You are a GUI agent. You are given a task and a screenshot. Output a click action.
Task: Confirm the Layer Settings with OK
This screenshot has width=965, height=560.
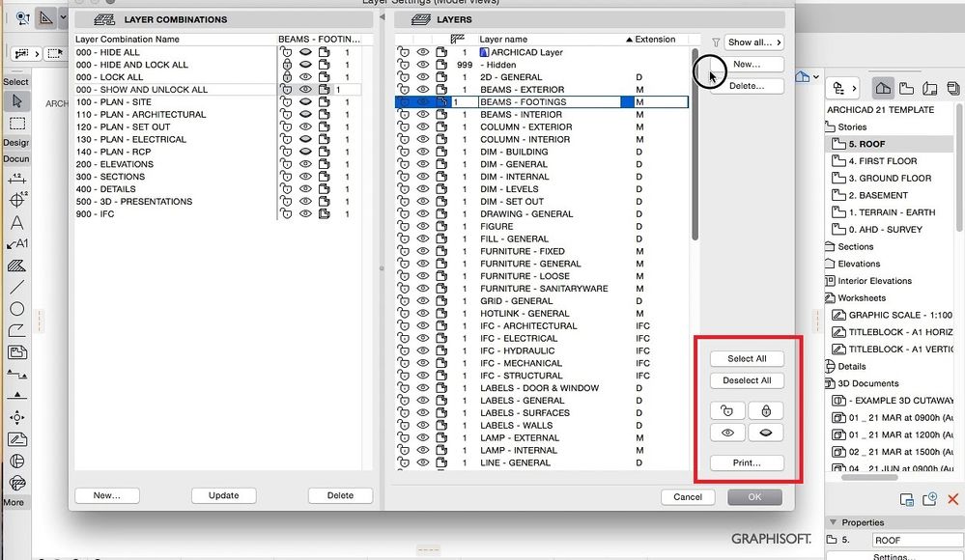point(754,497)
